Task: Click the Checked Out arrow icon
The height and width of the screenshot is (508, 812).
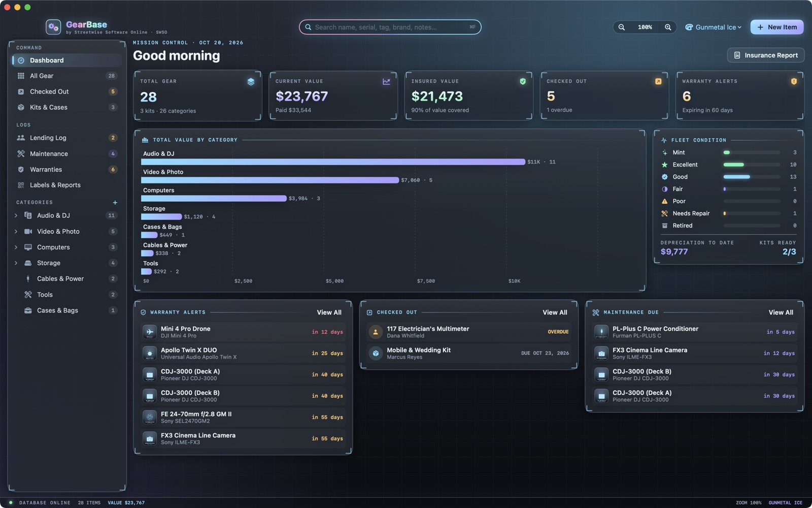Action: point(658,81)
